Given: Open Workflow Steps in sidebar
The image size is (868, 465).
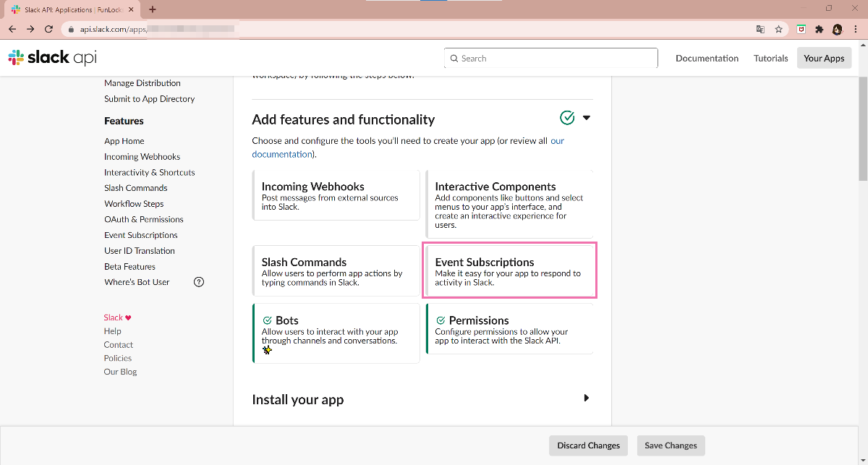Looking at the screenshot, I should click(x=134, y=204).
